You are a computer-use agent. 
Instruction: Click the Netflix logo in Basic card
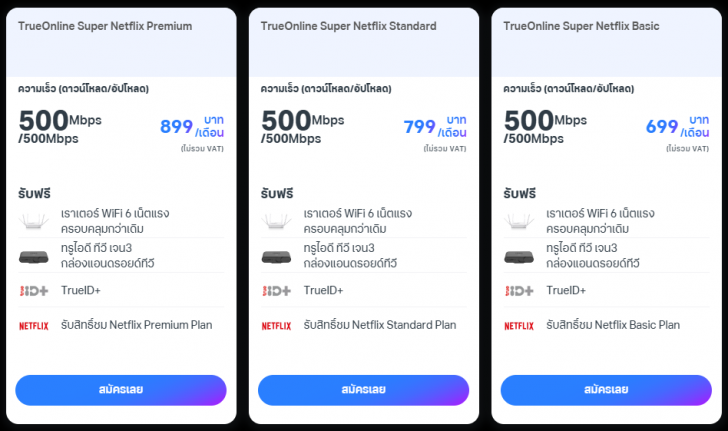point(519,325)
